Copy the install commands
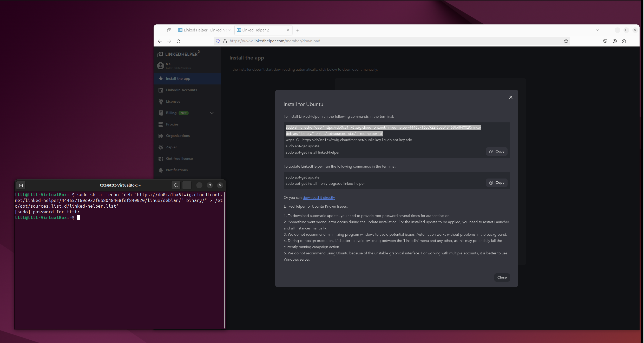The image size is (644, 343). coord(497,151)
